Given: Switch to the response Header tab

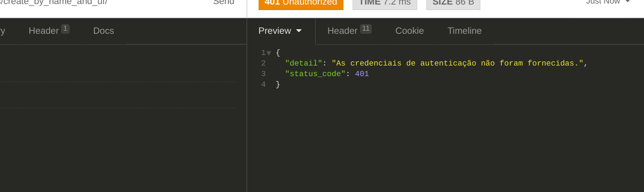Looking at the screenshot, I should pyautogui.click(x=350, y=31).
